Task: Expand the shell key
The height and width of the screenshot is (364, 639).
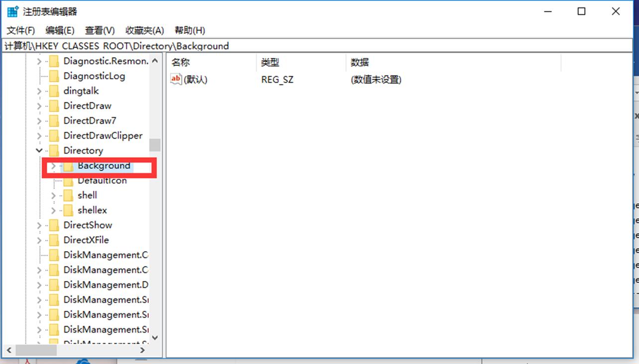Action: click(x=53, y=195)
